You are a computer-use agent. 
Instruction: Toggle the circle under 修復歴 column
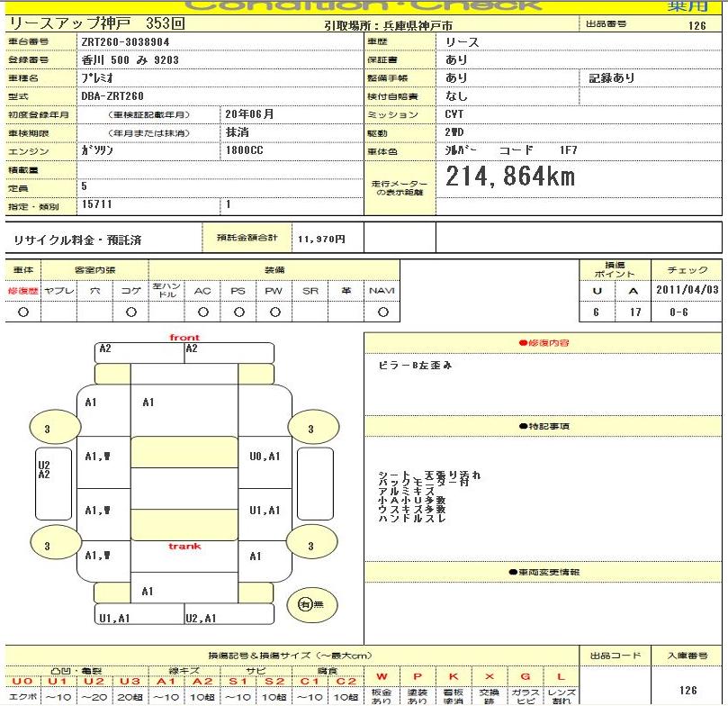pyautogui.click(x=22, y=312)
